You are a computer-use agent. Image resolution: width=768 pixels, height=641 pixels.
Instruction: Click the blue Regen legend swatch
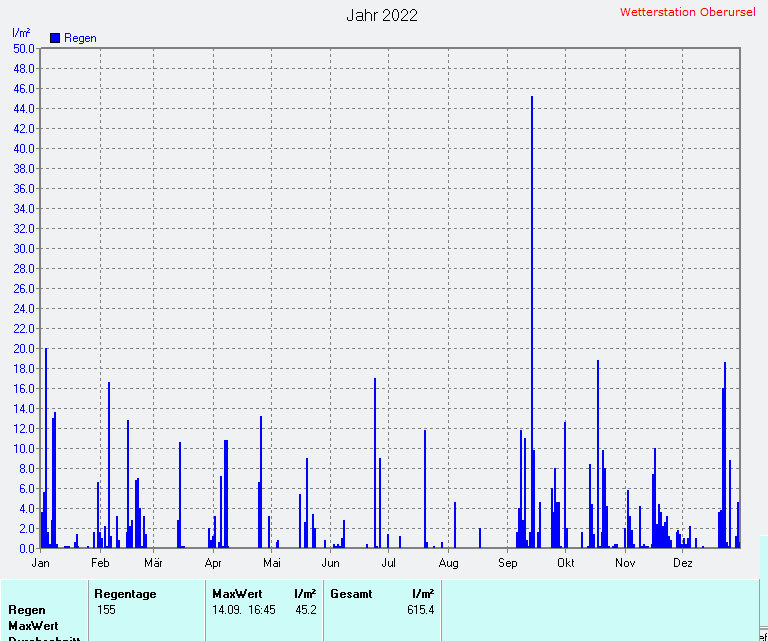click(55, 38)
